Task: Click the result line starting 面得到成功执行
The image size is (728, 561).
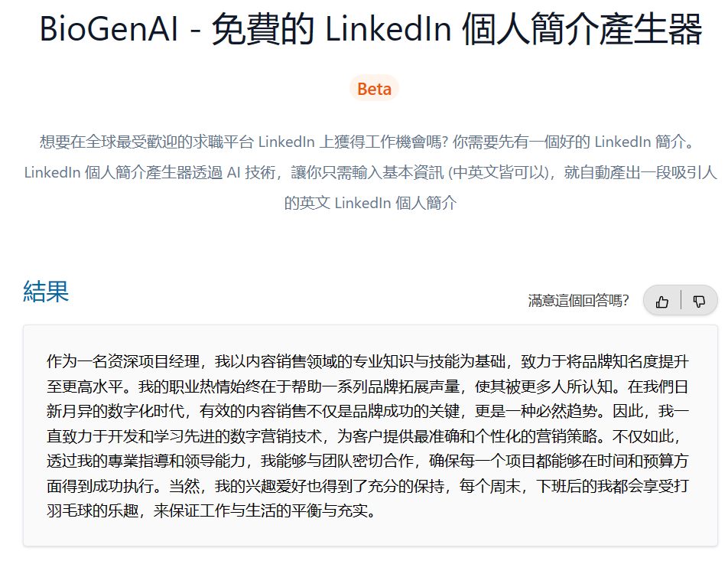Action: pyautogui.click(x=367, y=486)
